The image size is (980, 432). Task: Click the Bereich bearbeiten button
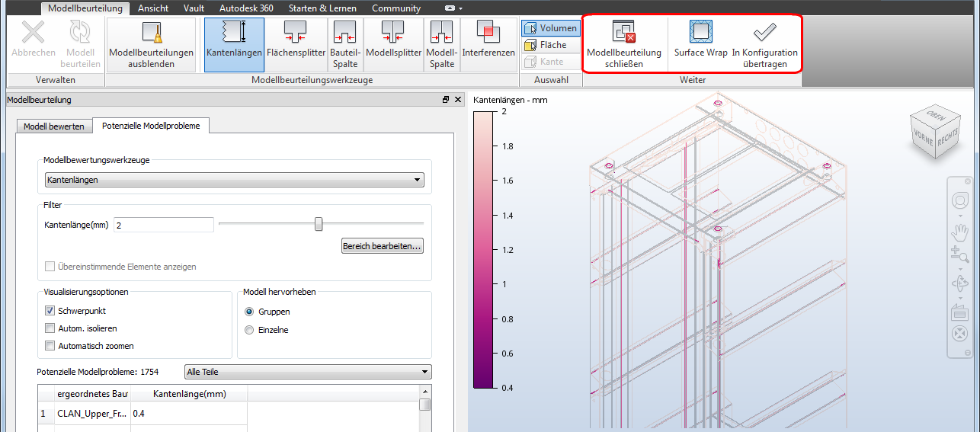383,246
